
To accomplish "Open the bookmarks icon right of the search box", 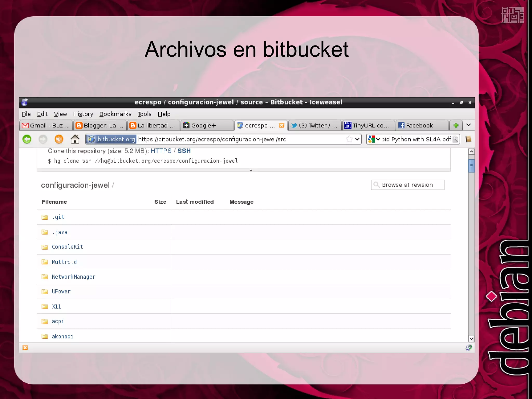I will [468, 139].
